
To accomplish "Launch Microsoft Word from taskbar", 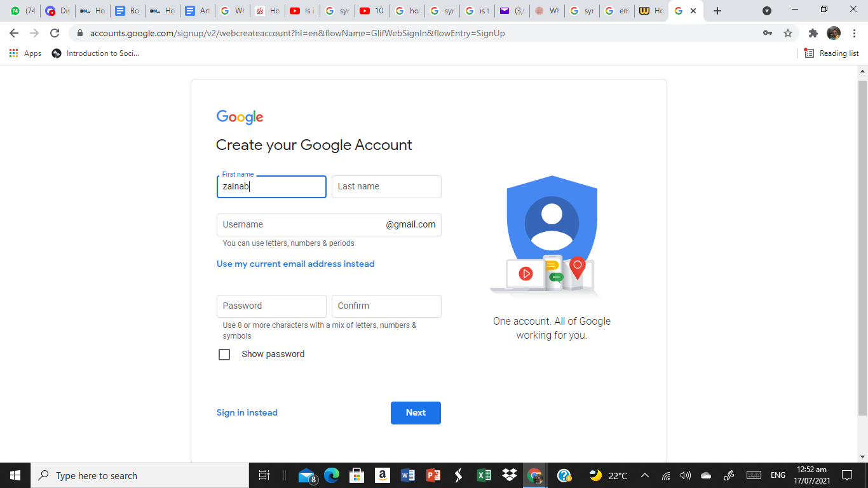I will point(408,475).
